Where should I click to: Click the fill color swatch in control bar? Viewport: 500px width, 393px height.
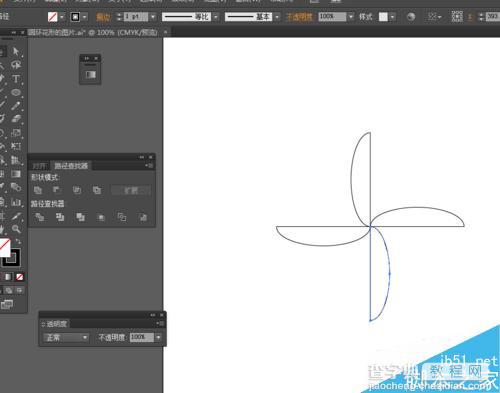tap(52, 17)
